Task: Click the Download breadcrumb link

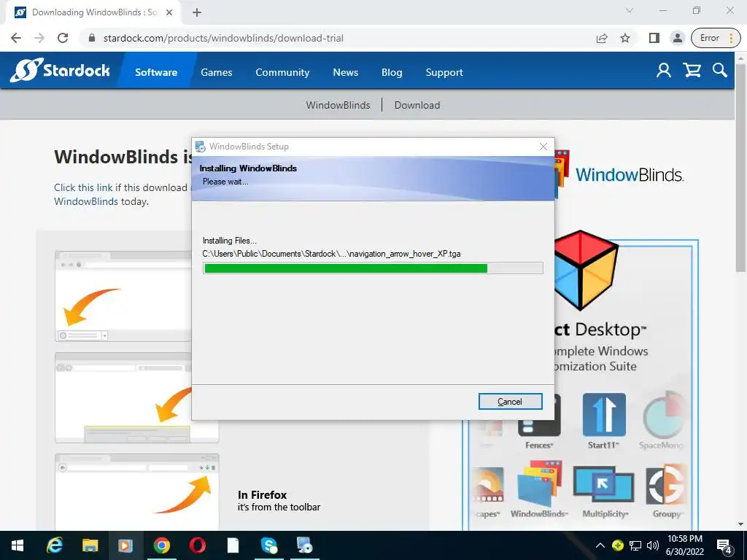Action: pyautogui.click(x=417, y=105)
